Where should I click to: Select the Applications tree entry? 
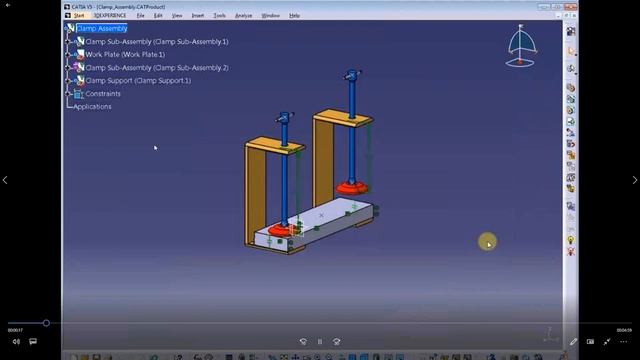(92, 107)
